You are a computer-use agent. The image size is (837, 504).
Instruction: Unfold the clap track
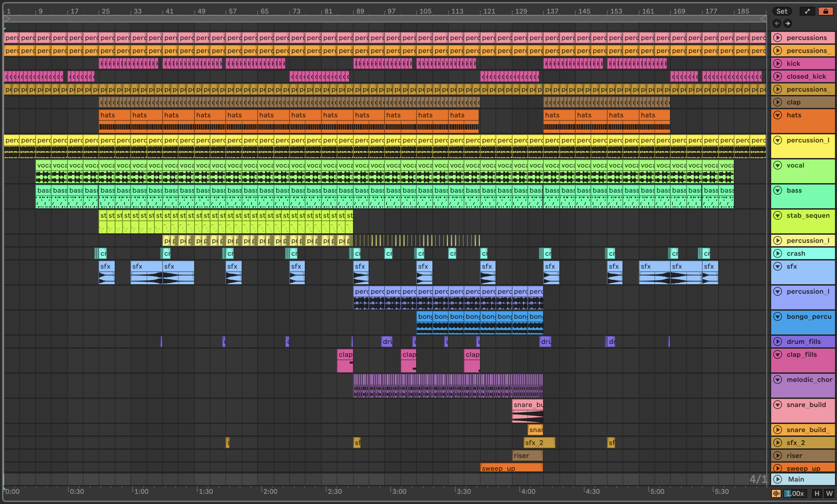778,102
